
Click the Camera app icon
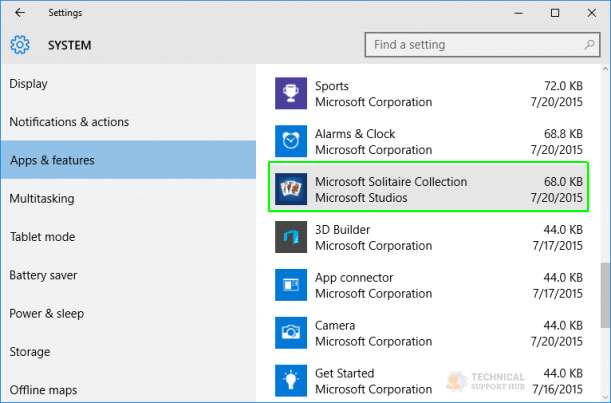click(291, 333)
